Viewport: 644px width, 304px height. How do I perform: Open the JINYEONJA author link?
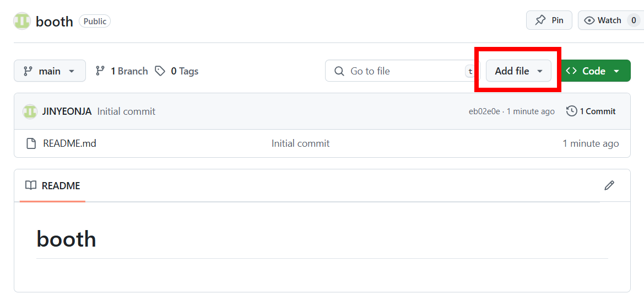tap(67, 111)
